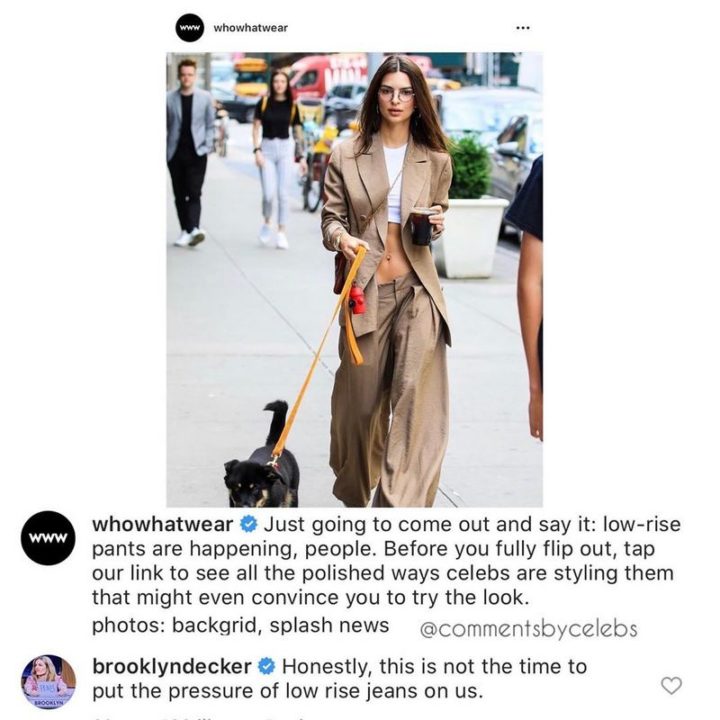This screenshot has height=720, width=720.
Task: Like brooklyndecker's comment with the heart icon
Action: [x=671, y=685]
